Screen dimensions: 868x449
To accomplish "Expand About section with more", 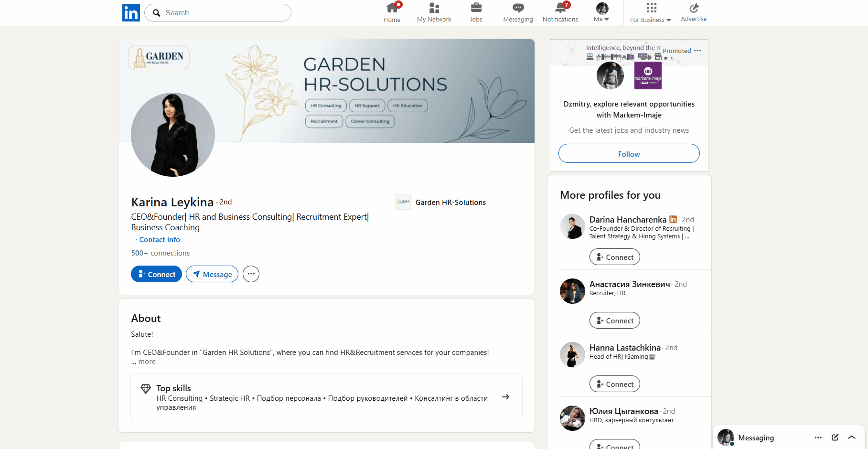I will point(147,362).
